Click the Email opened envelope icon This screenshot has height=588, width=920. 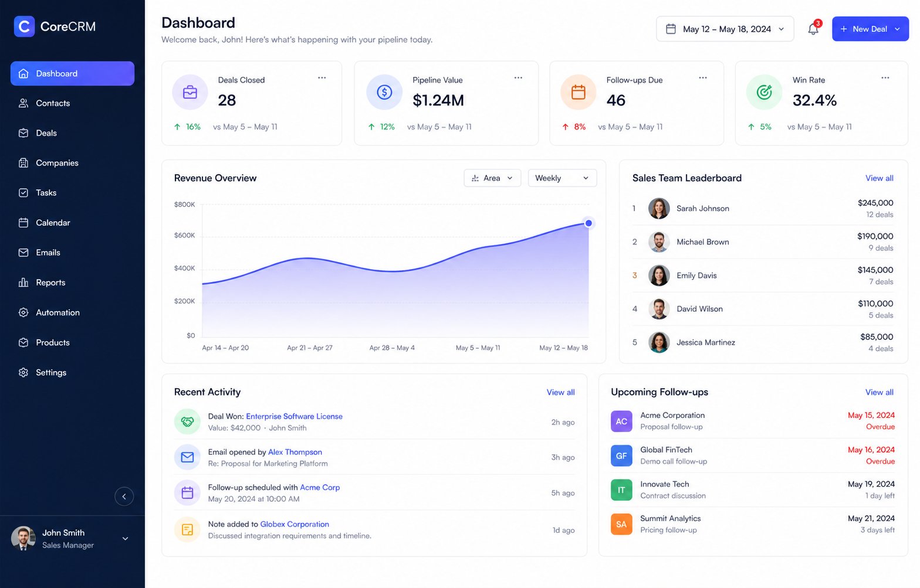click(187, 457)
